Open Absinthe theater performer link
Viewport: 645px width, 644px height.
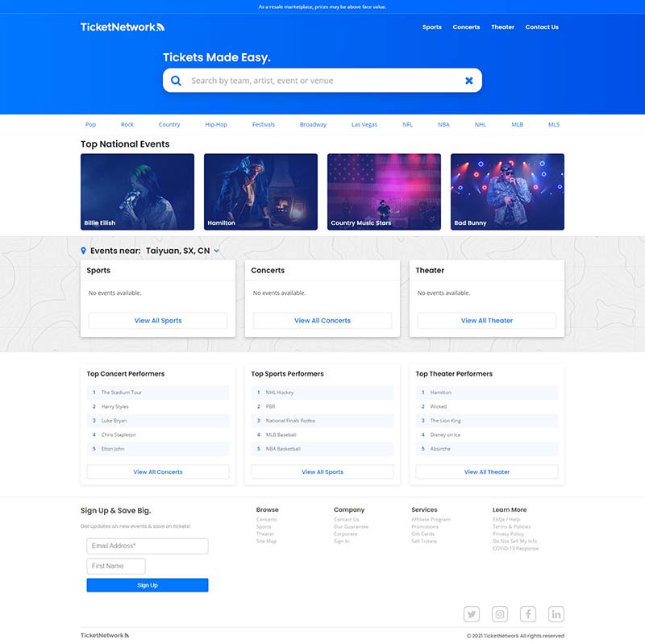440,449
